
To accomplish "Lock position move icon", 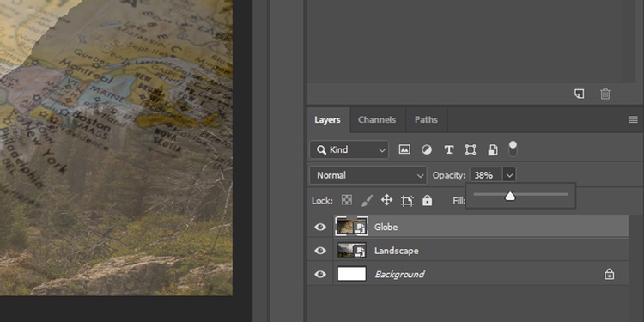I will (386, 200).
